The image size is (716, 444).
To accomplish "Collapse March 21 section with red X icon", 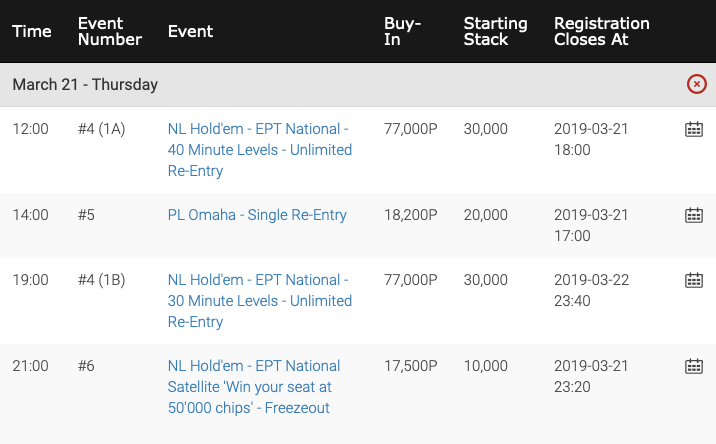I will coord(696,84).
